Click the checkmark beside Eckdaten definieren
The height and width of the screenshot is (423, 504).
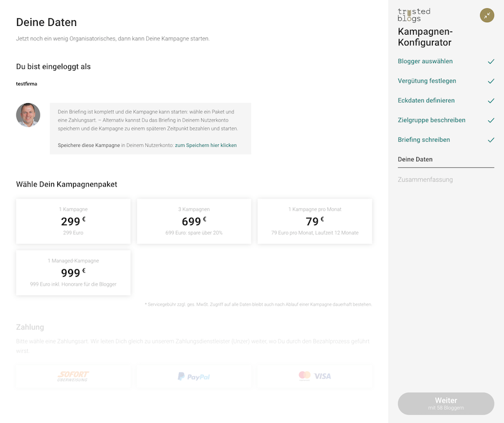coord(491,101)
